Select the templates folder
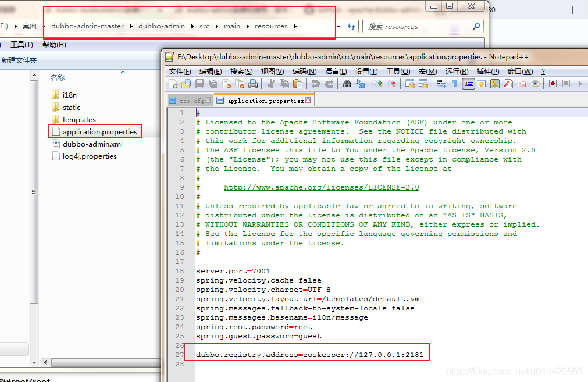Image resolution: width=588 pixels, height=382 pixels. click(x=79, y=120)
